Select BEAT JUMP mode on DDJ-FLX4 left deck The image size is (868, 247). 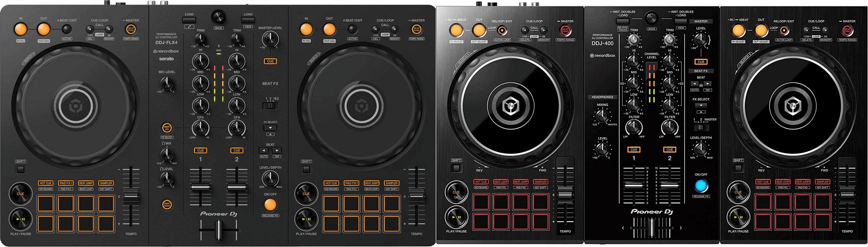point(86,183)
